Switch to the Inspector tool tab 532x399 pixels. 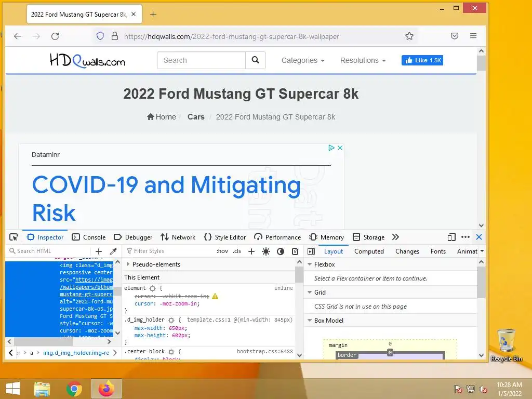coord(45,237)
